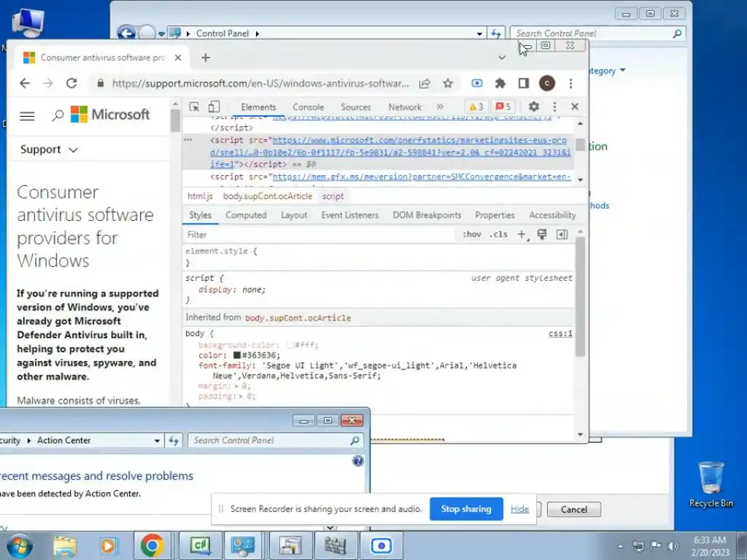The image size is (747, 560).
Task: Open Chrome profile avatar C
Action: click(547, 83)
